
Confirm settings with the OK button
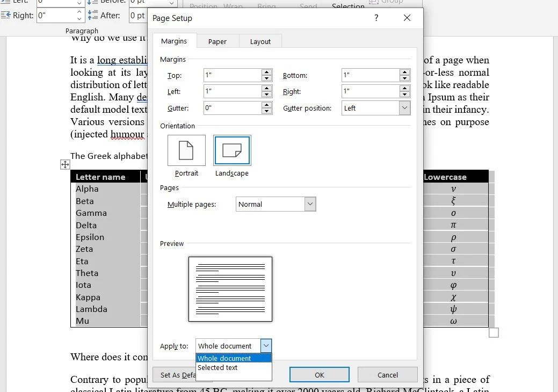(319, 374)
